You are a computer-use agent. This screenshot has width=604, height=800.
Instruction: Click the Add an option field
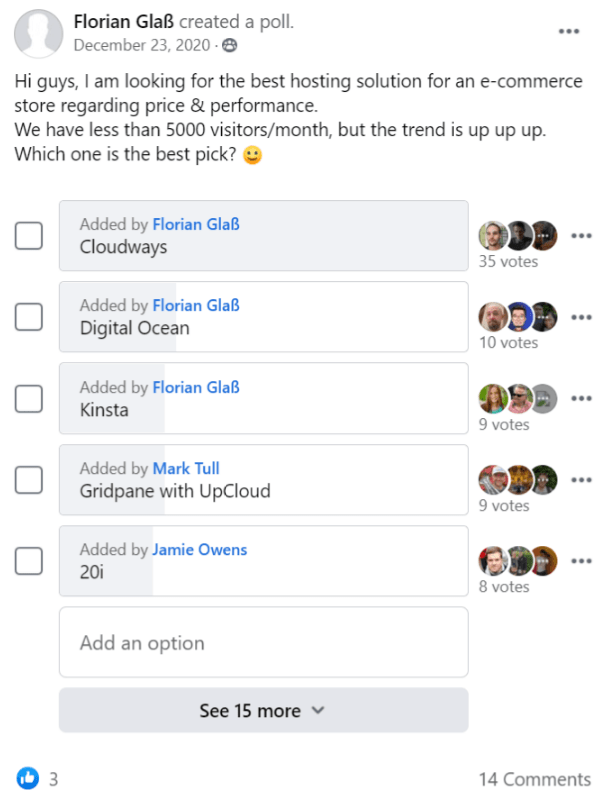point(263,643)
